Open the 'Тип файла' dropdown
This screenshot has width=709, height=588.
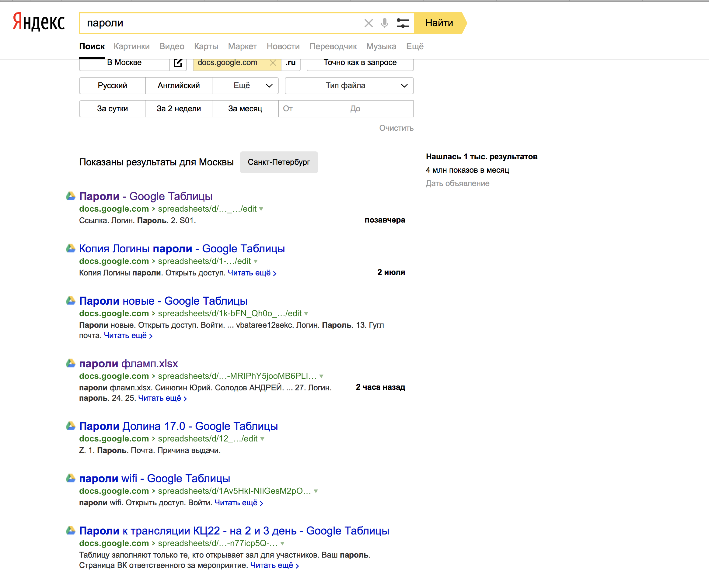pos(349,86)
